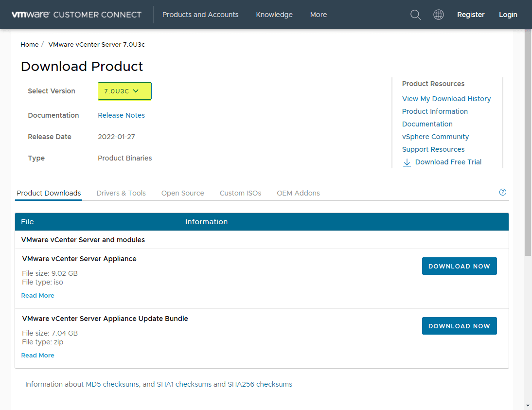Open the Knowledge menu
Image resolution: width=532 pixels, height=410 pixels.
[x=274, y=15]
